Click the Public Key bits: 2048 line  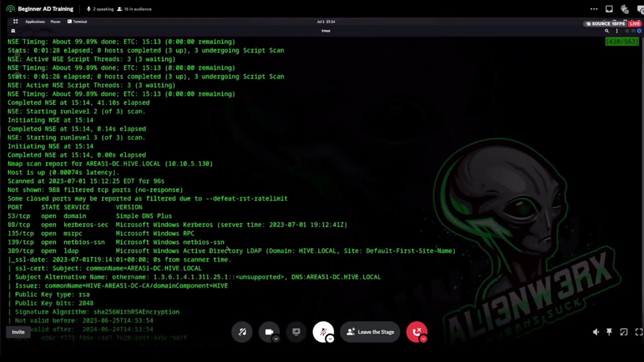point(50,303)
